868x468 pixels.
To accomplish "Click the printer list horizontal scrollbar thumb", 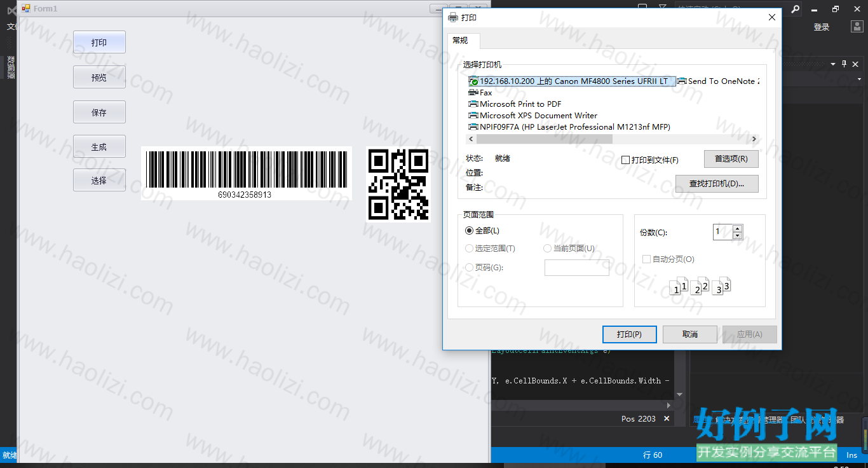I will point(545,139).
